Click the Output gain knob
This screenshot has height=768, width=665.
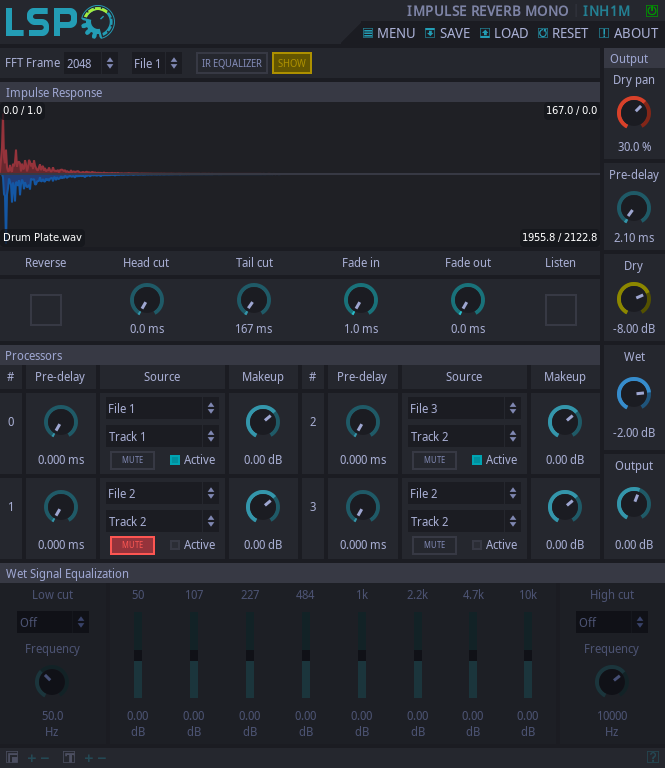point(634,504)
